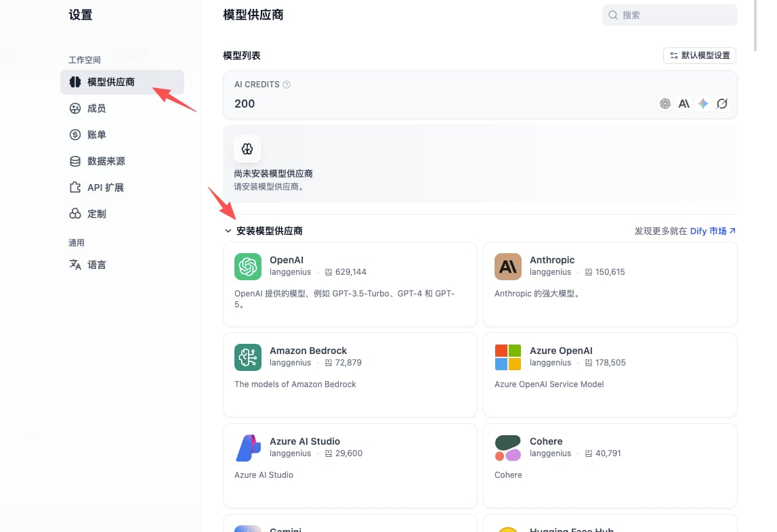
Task: Click the Azure AI Studio count 29,600
Action: [x=348, y=453]
